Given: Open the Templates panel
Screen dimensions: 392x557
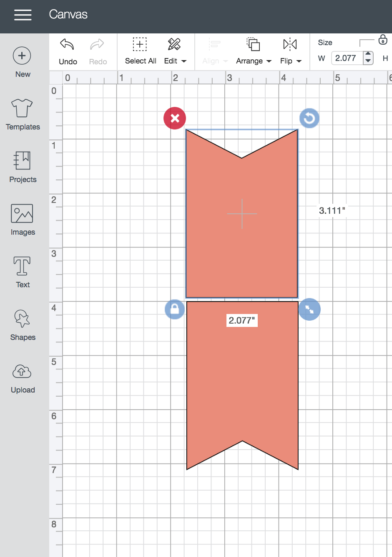Looking at the screenshot, I should [23, 114].
